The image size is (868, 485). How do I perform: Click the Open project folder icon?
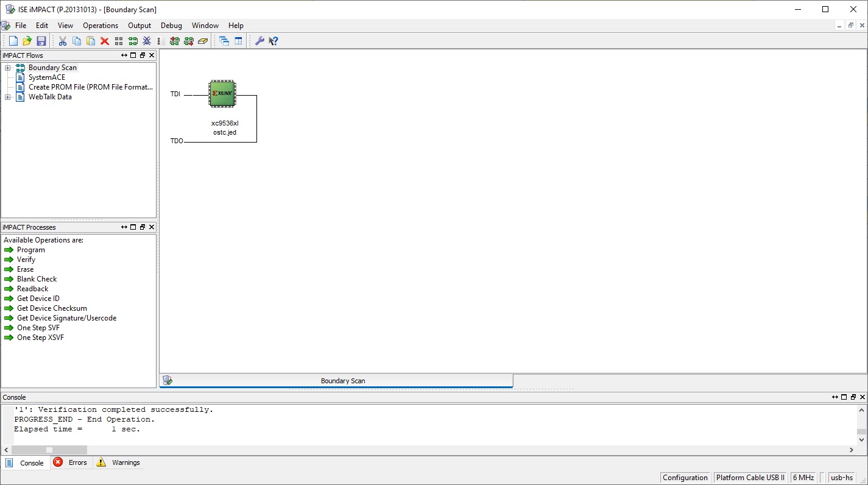pyautogui.click(x=27, y=41)
